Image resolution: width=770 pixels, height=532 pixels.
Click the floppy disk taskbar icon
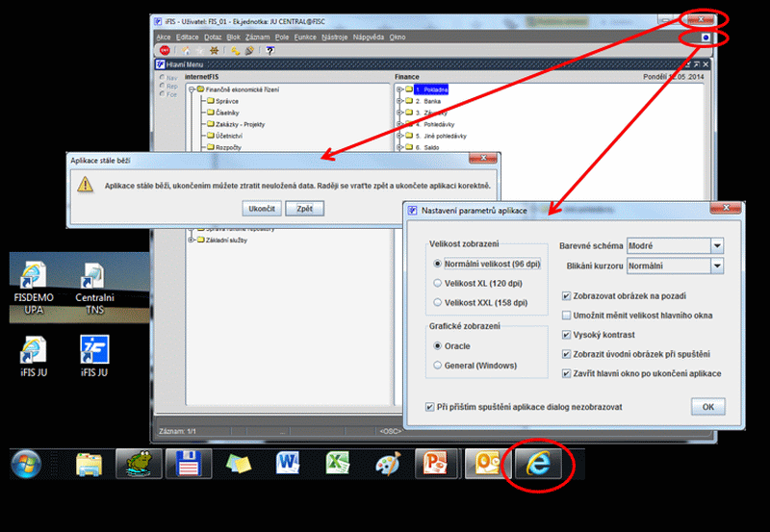pyautogui.click(x=189, y=464)
